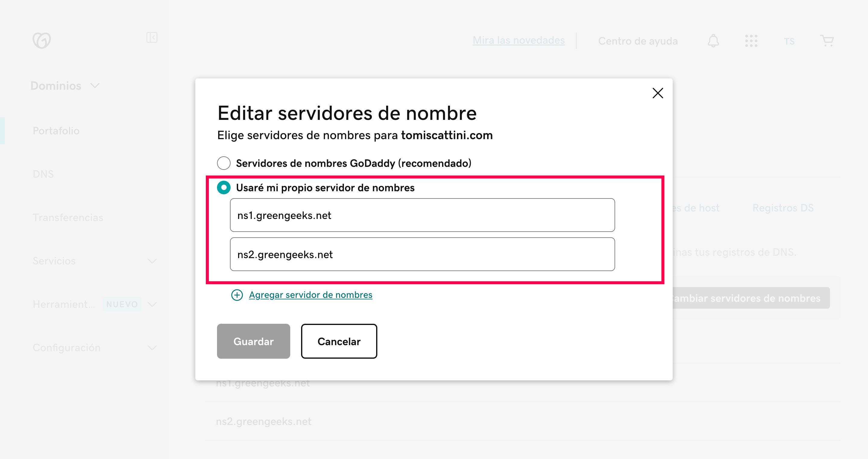Expand the Servicios section

152,261
